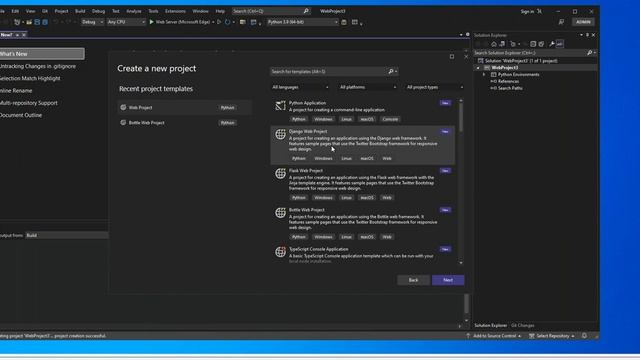The image size is (640, 360).
Task: Open the Build menu
Action: tap(80, 11)
